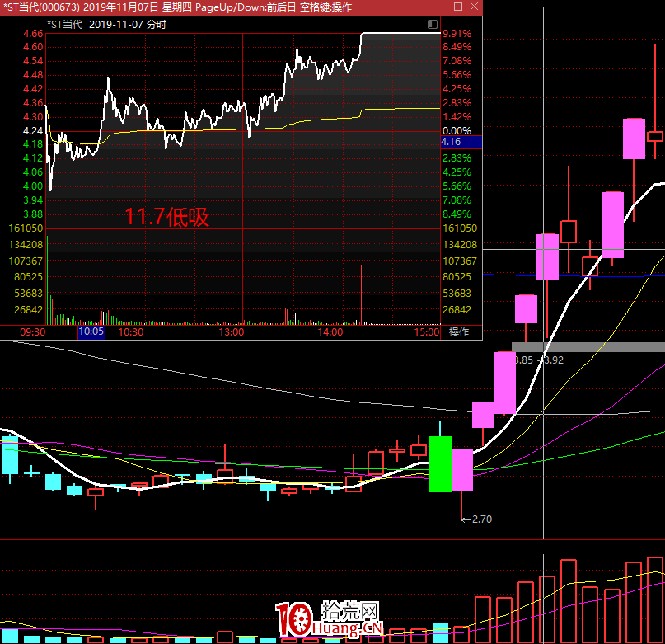Image resolution: width=665 pixels, height=644 pixels.
Task: Select the last hollow red candle on K-line
Action: point(655,137)
